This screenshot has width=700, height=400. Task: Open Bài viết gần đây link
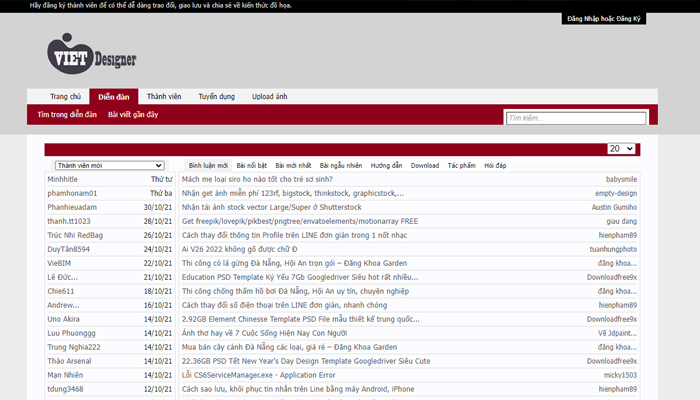click(133, 115)
